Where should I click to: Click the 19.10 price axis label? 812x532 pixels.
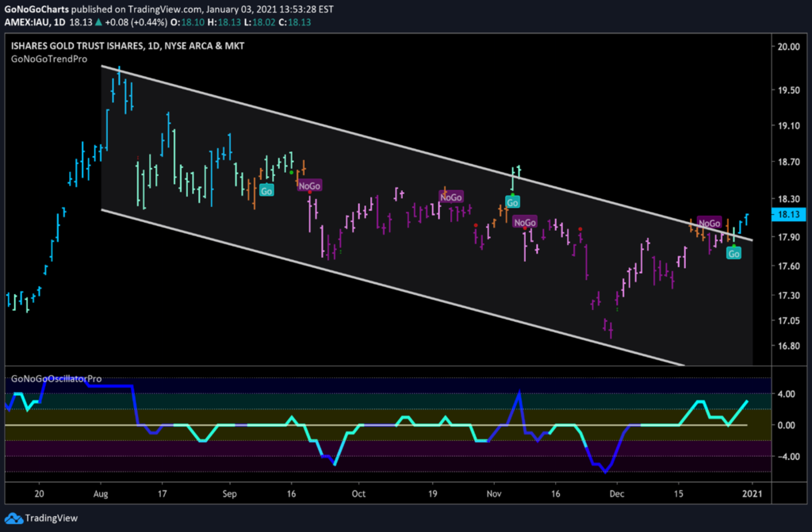[x=788, y=126]
